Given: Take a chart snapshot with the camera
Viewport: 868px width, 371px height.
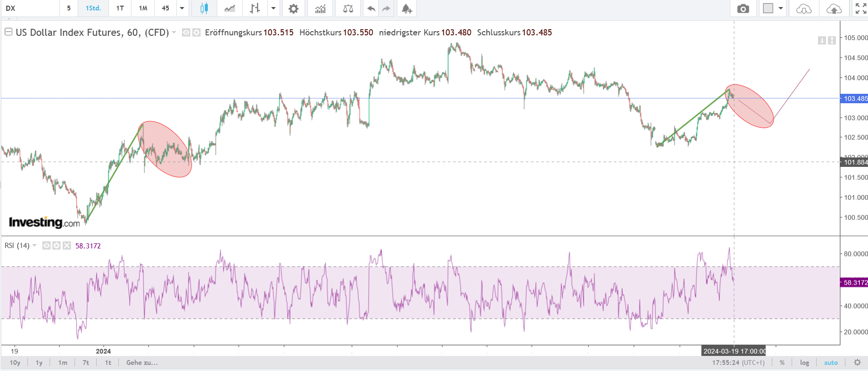Looking at the screenshot, I should pos(743,8).
